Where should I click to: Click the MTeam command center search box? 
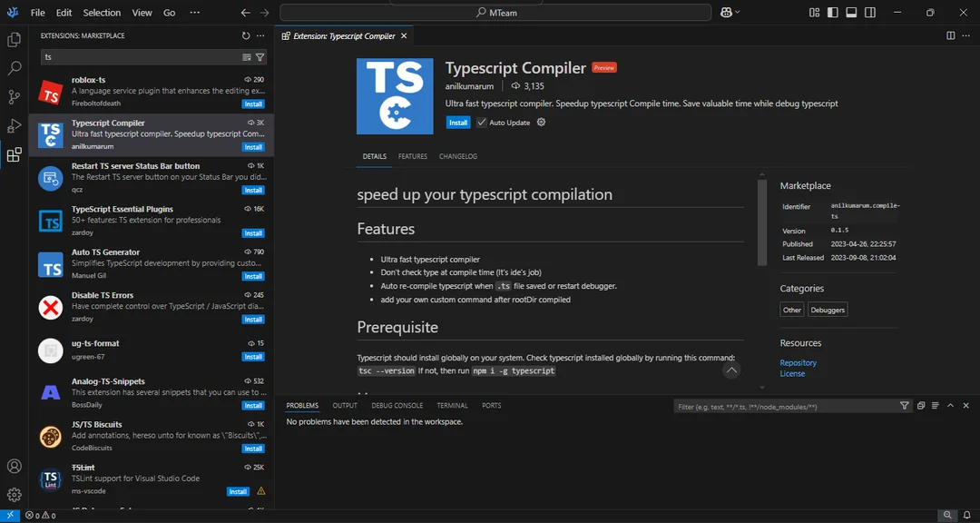point(495,13)
